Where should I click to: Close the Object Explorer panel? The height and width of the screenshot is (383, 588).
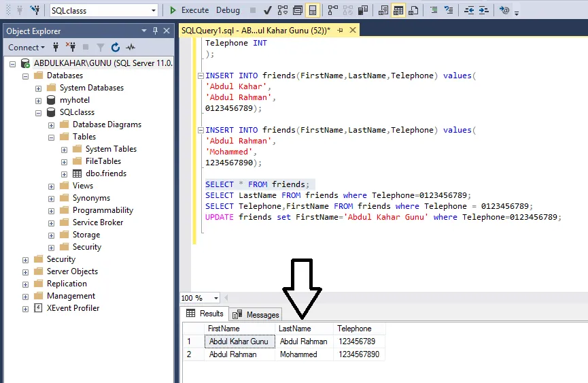167,31
